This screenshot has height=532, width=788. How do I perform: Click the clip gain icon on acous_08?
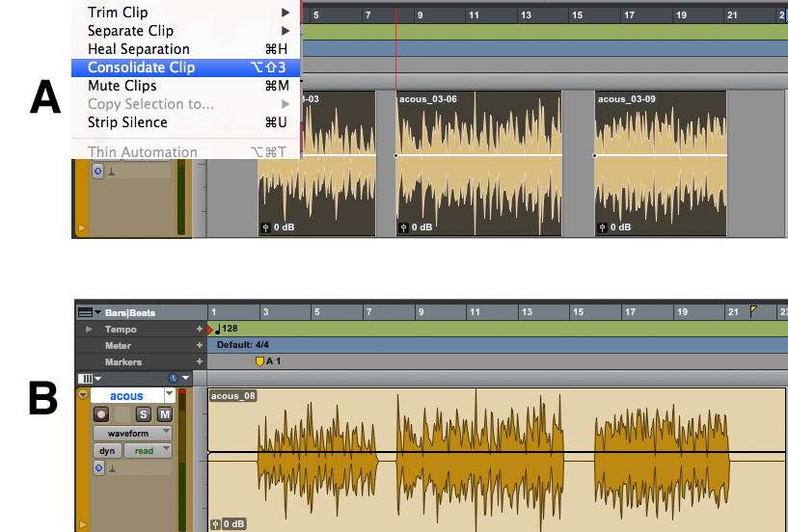point(216,524)
